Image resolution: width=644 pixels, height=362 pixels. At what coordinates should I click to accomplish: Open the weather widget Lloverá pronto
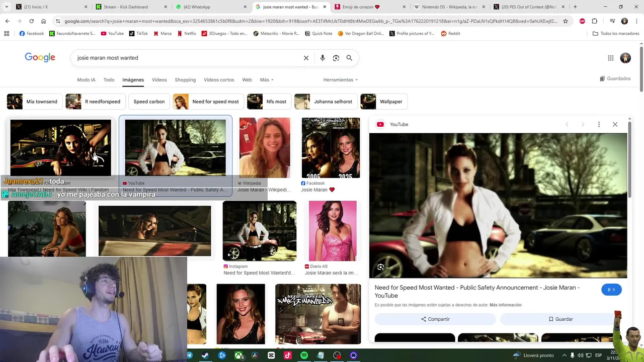pyautogui.click(x=533, y=355)
